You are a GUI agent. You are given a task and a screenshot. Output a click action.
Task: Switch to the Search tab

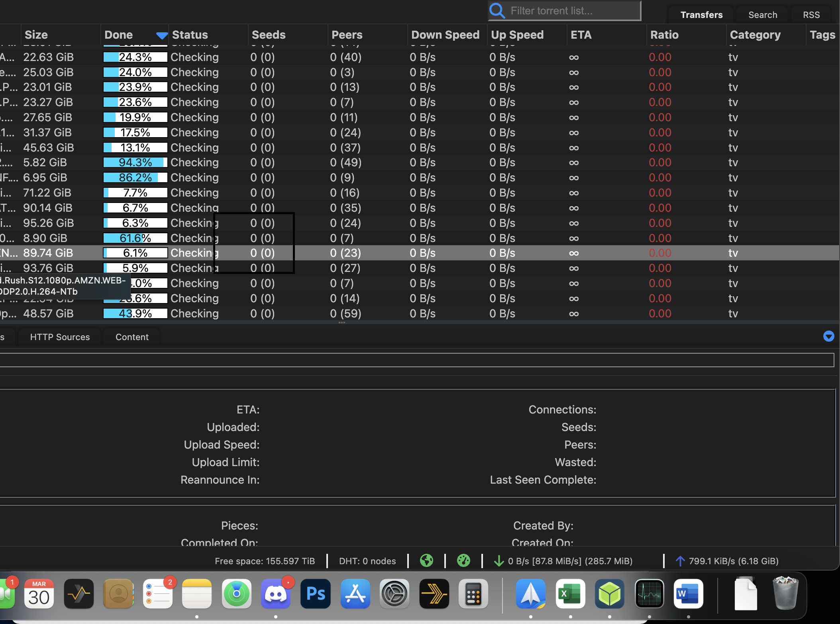click(x=762, y=15)
